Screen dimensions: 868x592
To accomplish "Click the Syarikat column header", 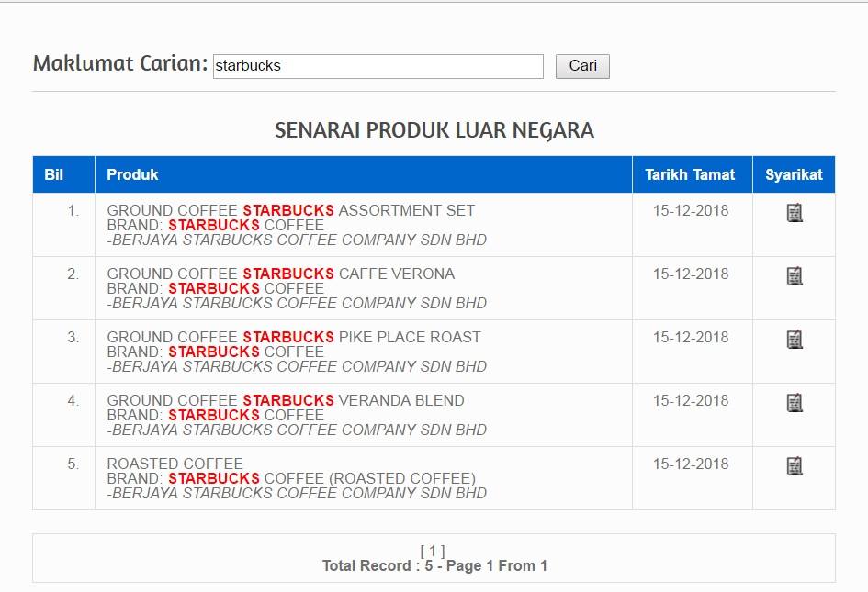I will pos(794,174).
